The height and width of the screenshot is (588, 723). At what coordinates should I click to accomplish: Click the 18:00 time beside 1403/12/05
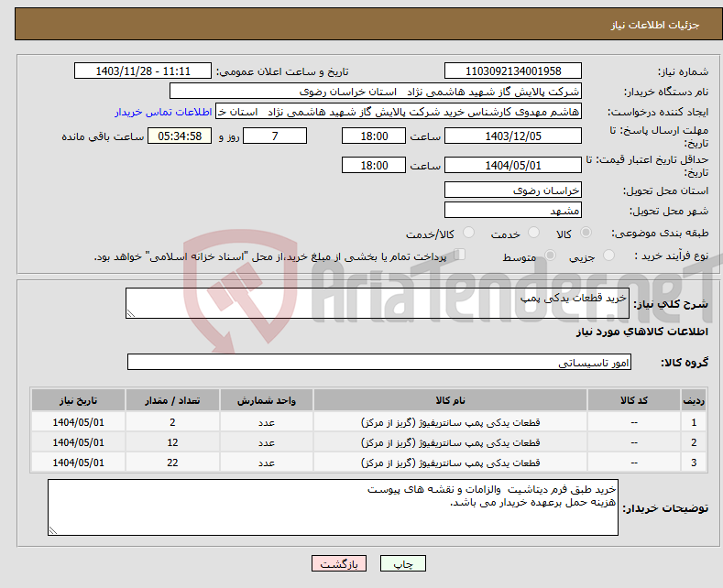click(374, 136)
